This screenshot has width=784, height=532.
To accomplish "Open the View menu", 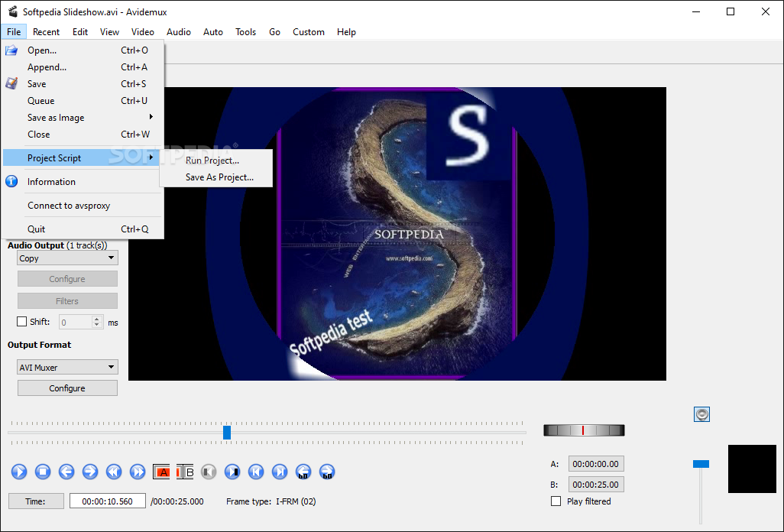I will click(x=109, y=32).
